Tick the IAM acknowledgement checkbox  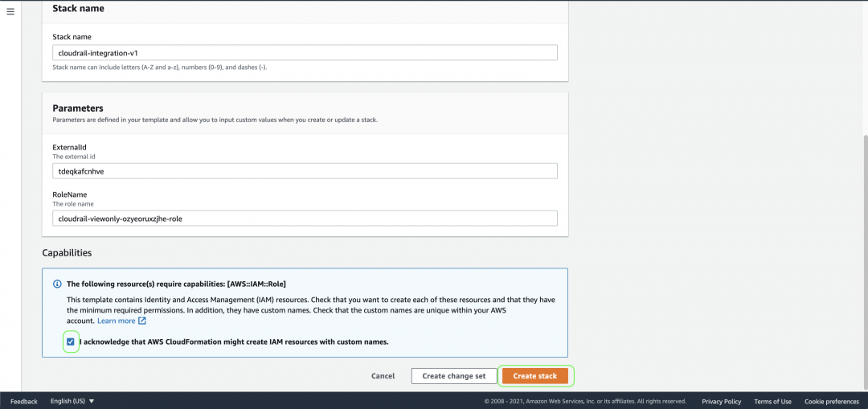click(70, 342)
